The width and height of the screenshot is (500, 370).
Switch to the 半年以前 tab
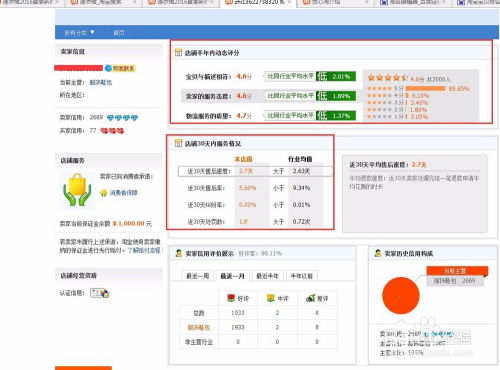click(x=302, y=276)
